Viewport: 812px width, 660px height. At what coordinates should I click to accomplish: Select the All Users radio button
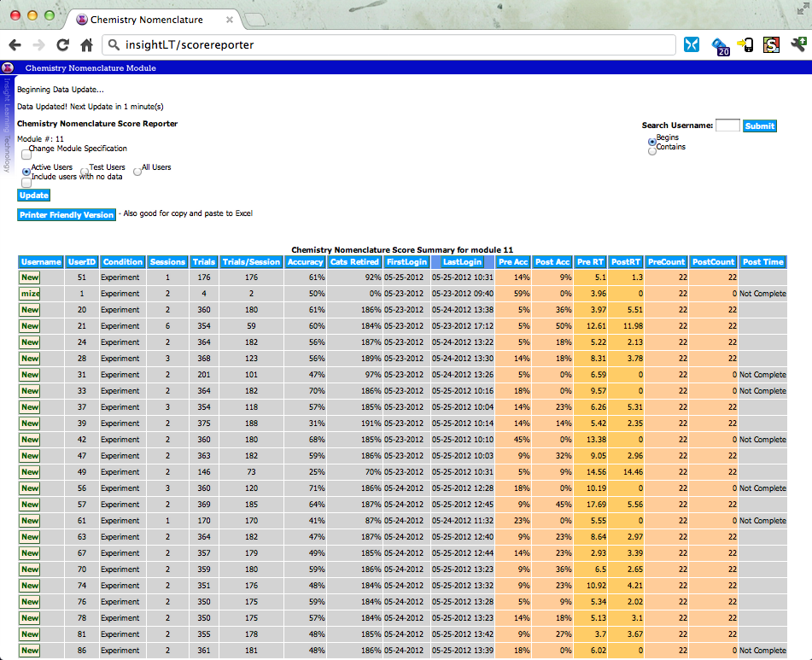(137, 171)
